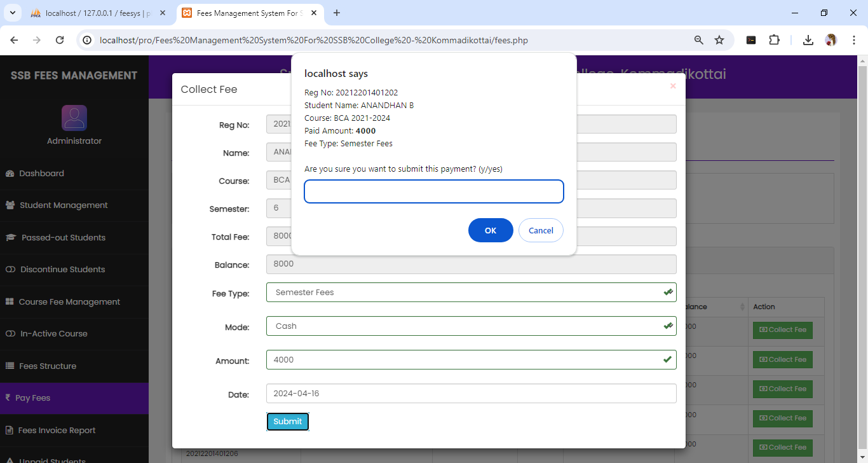Select Pay Fees in the sidebar
This screenshot has height=463, width=868.
pos(32,398)
